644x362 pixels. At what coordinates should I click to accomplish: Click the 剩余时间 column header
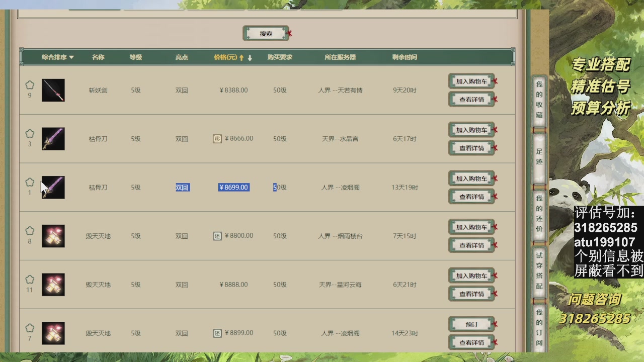pos(405,57)
